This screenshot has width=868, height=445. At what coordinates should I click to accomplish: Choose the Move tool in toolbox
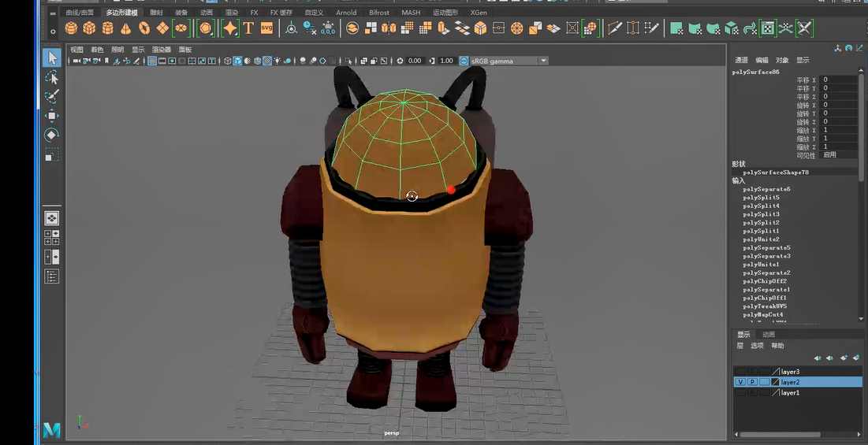pyautogui.click(x=52, y=116)
